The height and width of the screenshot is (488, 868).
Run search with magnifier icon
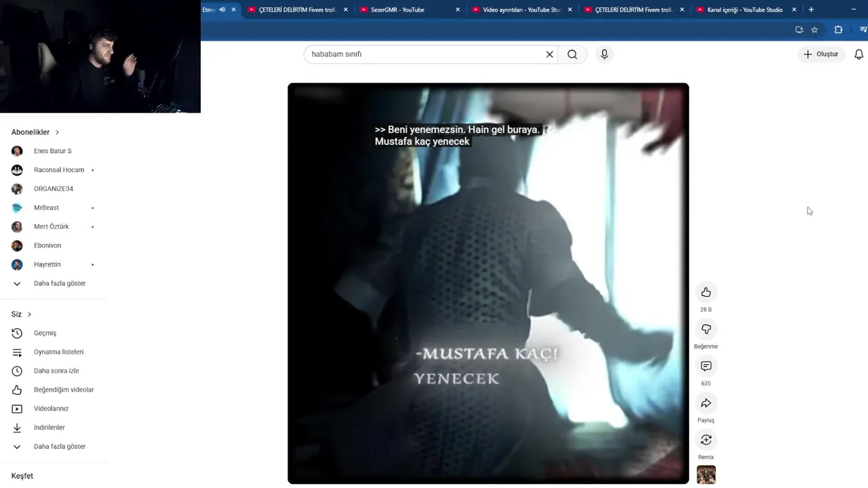coord(572,54)
